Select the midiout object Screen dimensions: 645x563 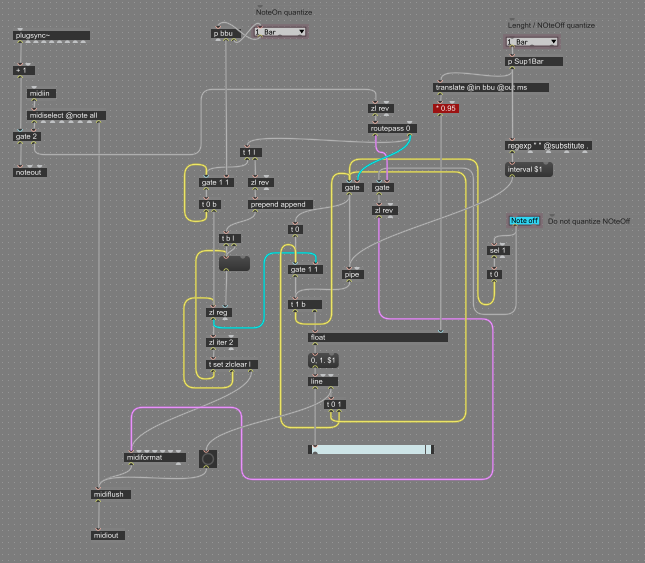108,535
